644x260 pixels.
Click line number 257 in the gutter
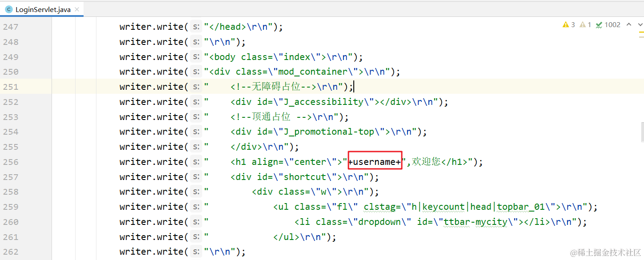point(11,177)
